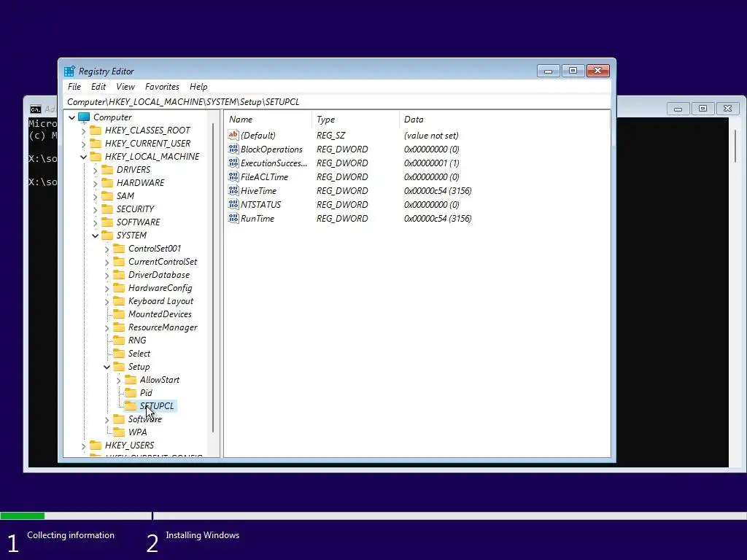Click the DRIVERS folder icon
The image size is (747, 560).
pos(107,170)
